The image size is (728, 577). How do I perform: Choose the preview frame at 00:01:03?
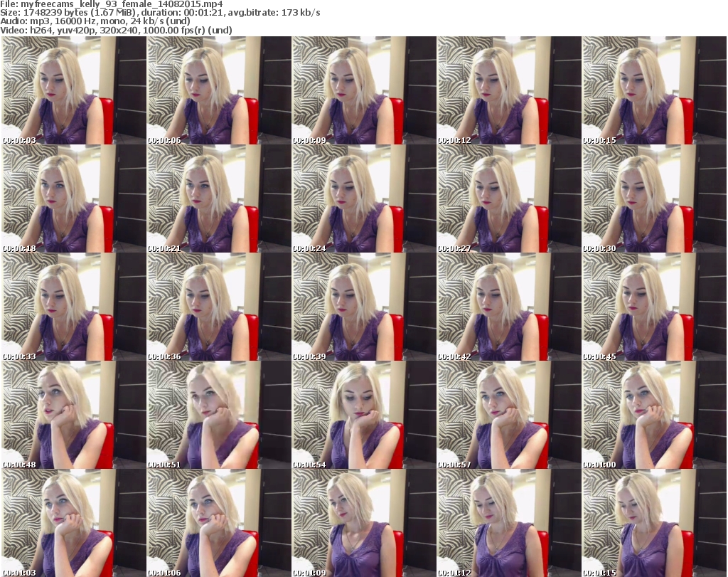tap(74, 523)
